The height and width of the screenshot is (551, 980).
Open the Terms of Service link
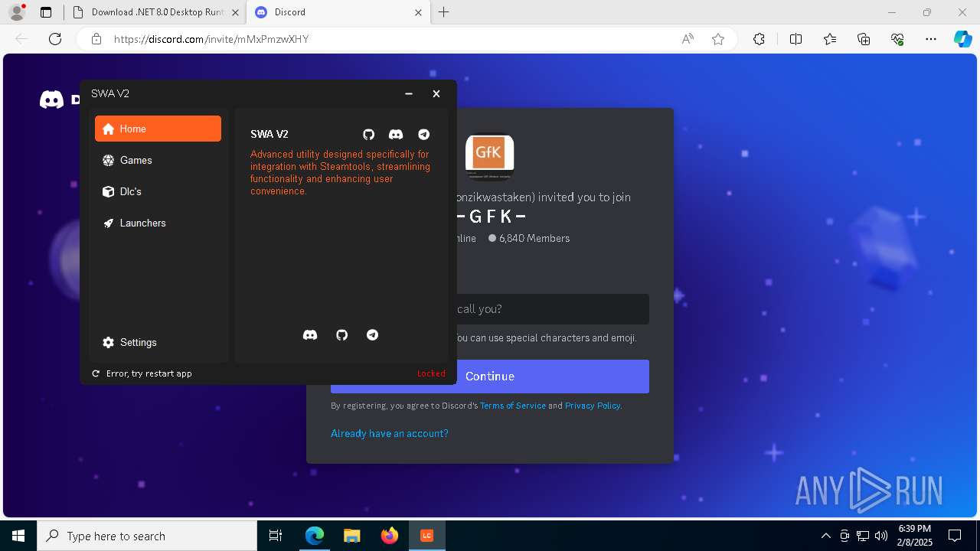pyautogui.click(x=513, y=406)
